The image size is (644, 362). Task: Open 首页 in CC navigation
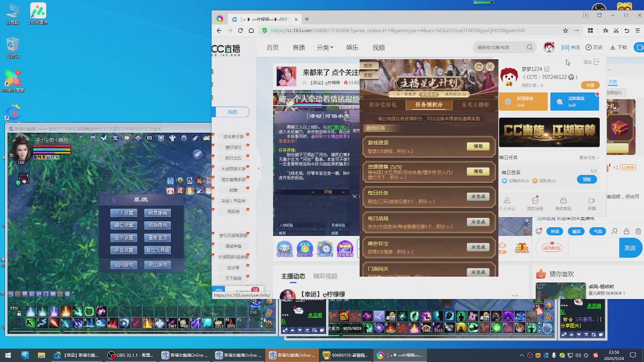pyautogui.click(x=273, y=47)
